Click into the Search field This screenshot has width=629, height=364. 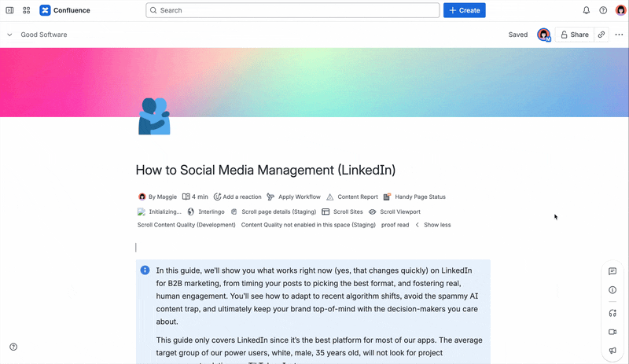point(292,10)
